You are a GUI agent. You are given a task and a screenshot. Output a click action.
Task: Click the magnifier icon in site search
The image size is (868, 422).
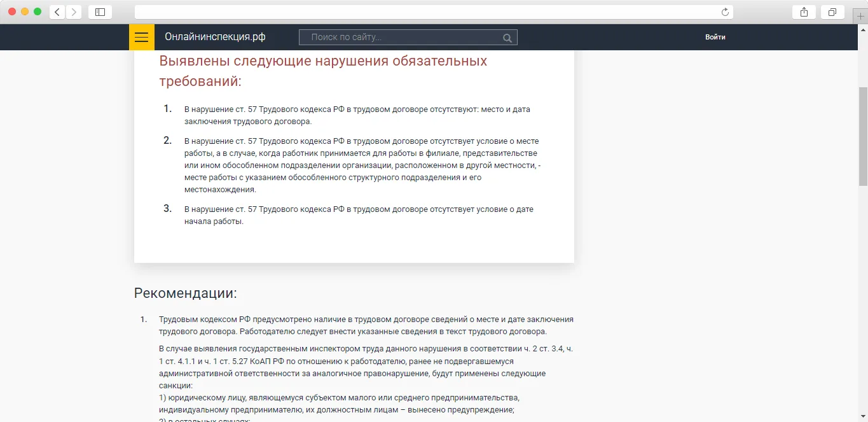pos(507,38)
